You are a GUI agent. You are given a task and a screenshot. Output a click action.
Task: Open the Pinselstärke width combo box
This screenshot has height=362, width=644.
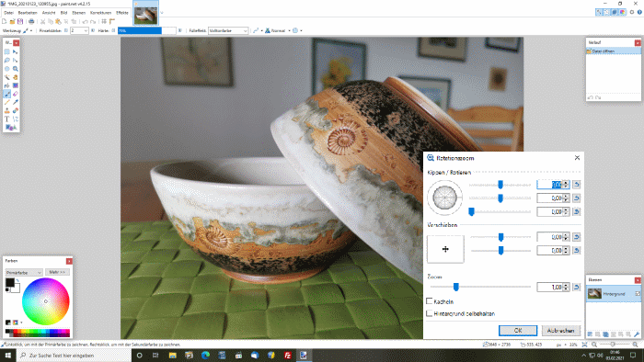pyautogui.click(x=79, y=30)
